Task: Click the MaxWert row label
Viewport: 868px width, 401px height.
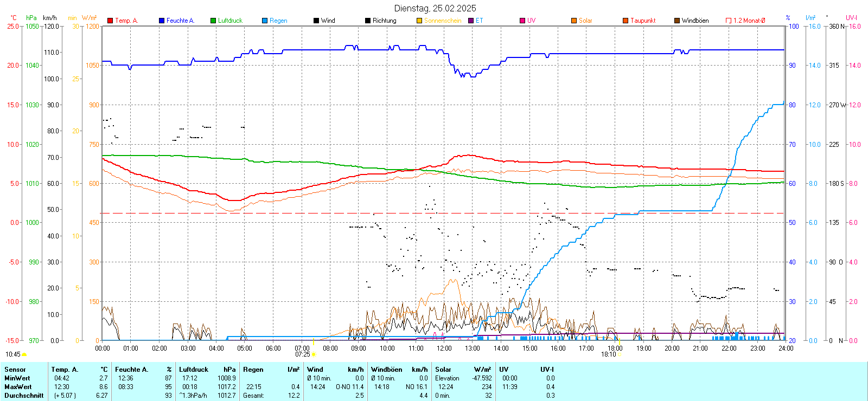Action: point(18,387)
